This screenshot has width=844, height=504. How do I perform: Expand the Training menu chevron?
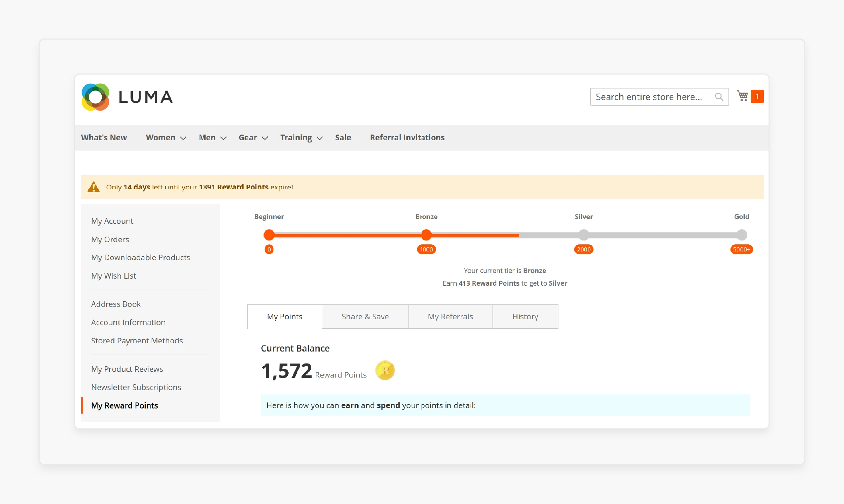coord(319,138)
